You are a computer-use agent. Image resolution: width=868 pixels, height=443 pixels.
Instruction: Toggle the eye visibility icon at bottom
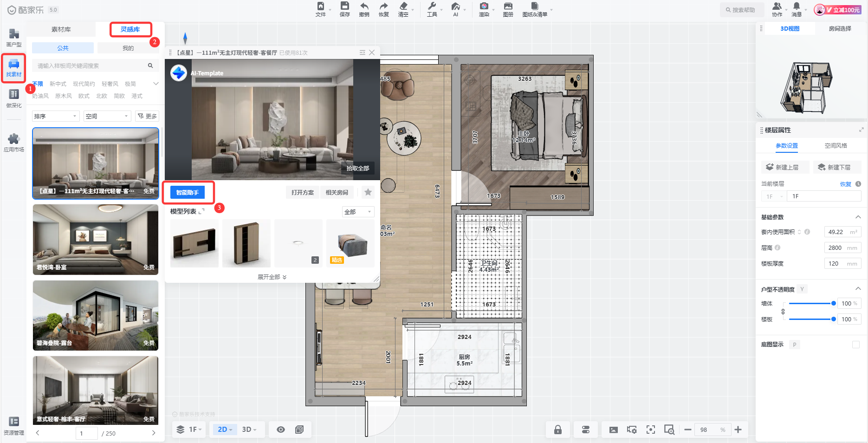(x=281, y=430)
